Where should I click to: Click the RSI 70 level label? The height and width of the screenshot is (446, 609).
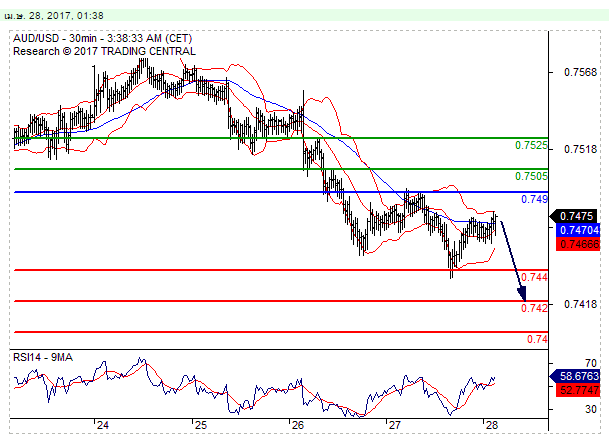pos(591,363)
